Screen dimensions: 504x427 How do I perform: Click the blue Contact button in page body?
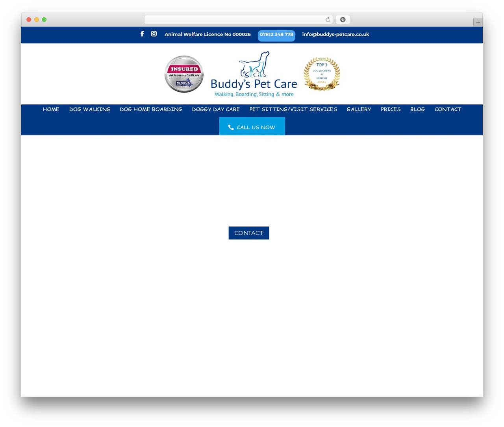click(x=249, y=233)
